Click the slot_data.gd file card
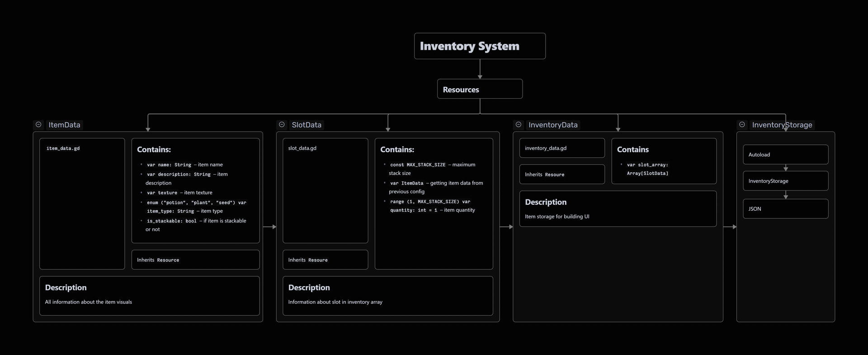Viewport: 868px width, 355px height. click(x=325, y=190)
